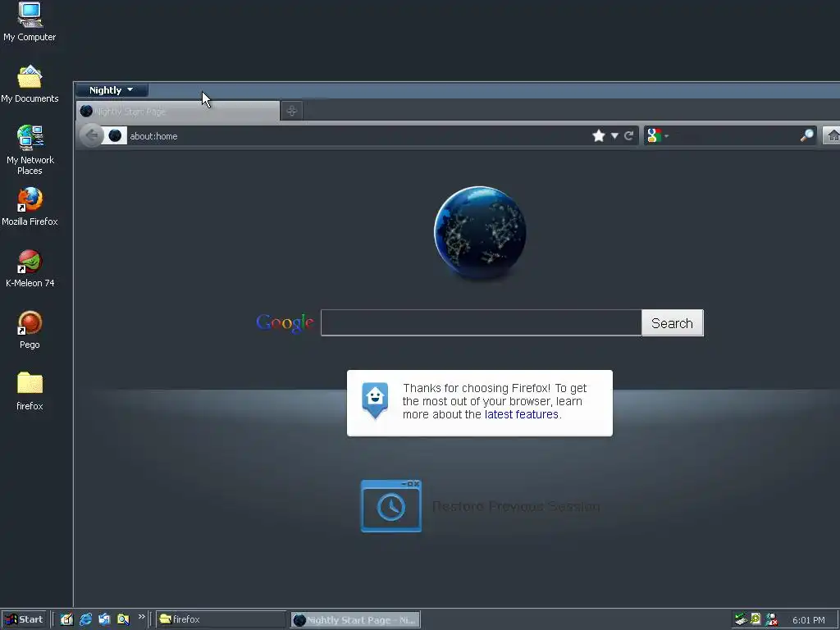Click the magnifier search go icon
Screen dimensions: 840x630
pyautogui.click(x=807, y=135)
